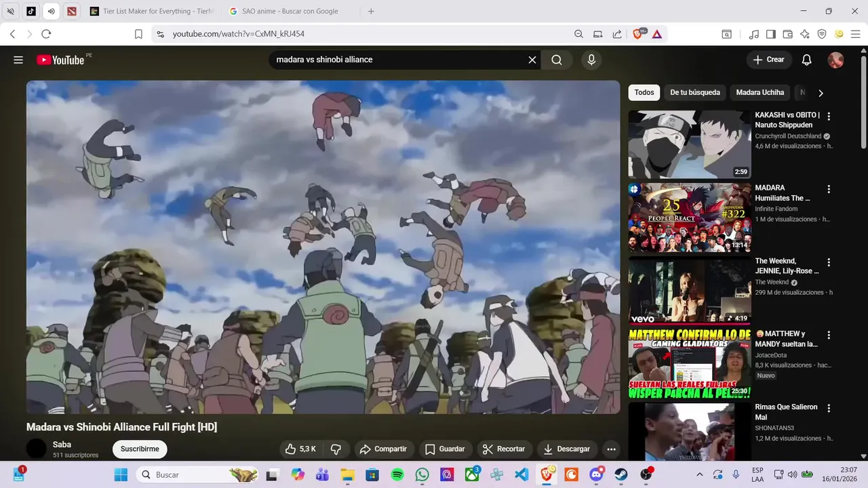
Task: Open the Crear upload menu
Action: [x=768, y=60]
